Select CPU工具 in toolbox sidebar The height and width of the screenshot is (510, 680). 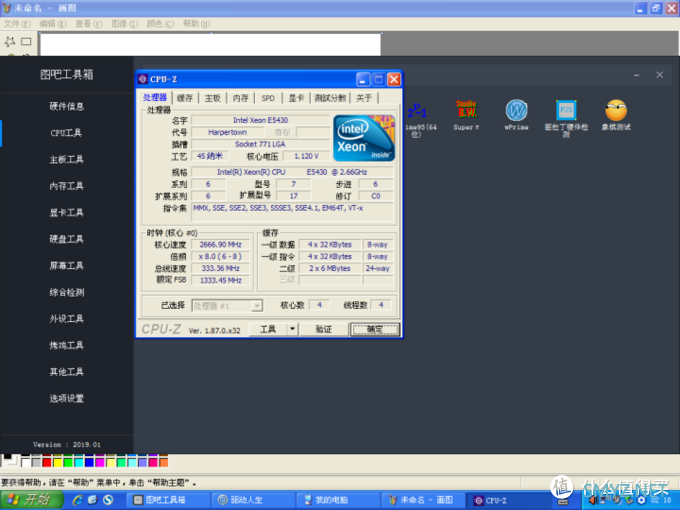[66, 133]
